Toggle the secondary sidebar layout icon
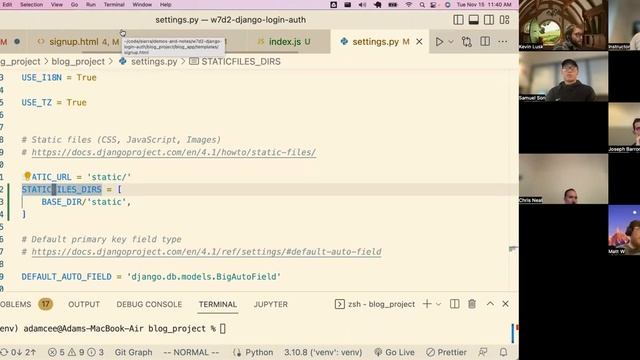Image resolution: width=640 pixels, height=360 pixels. (x=489, y=20)
